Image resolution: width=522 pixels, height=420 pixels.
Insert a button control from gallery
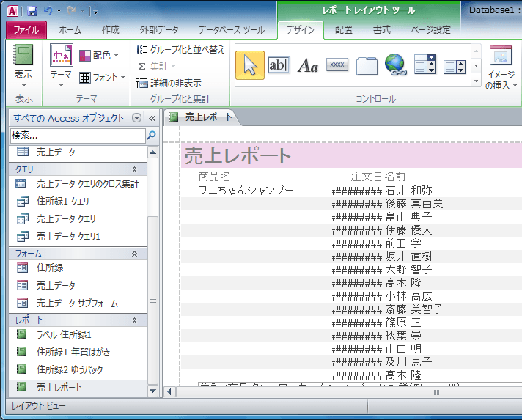coord(337,65)
